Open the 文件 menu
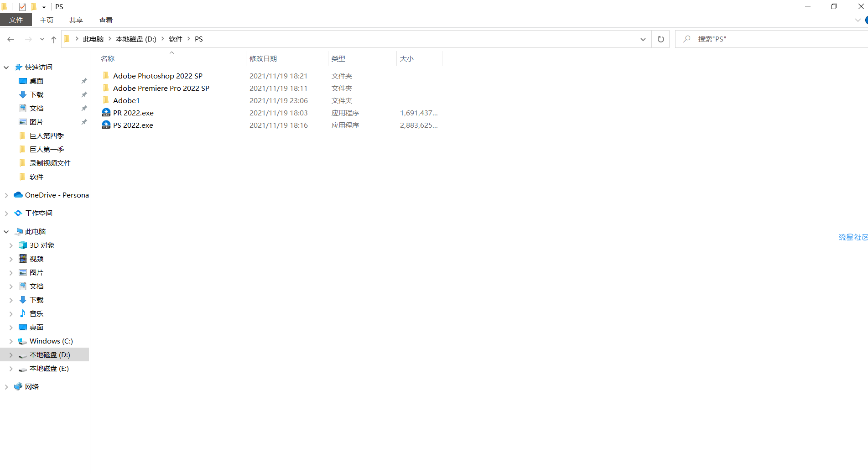Image resolution: width=868 pixels, height=474 pixels. [x=16, y=20]
